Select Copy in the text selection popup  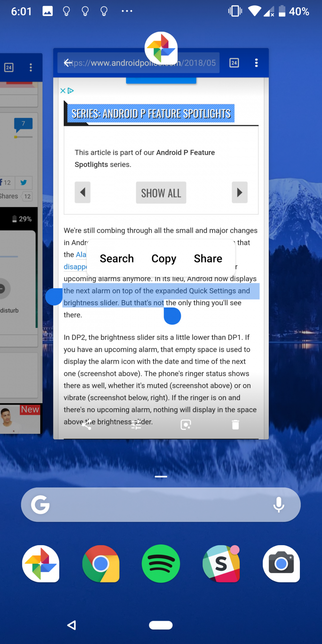coord(164,259)
